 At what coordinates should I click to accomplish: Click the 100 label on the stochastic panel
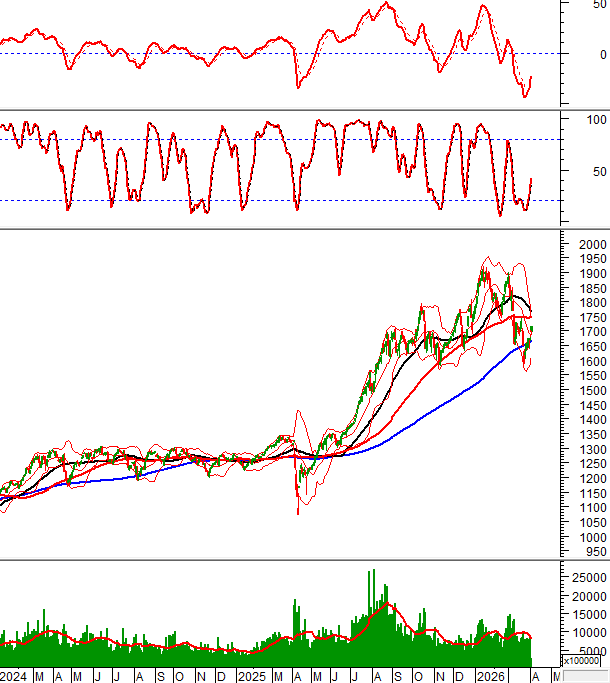[x=596, y=119]
